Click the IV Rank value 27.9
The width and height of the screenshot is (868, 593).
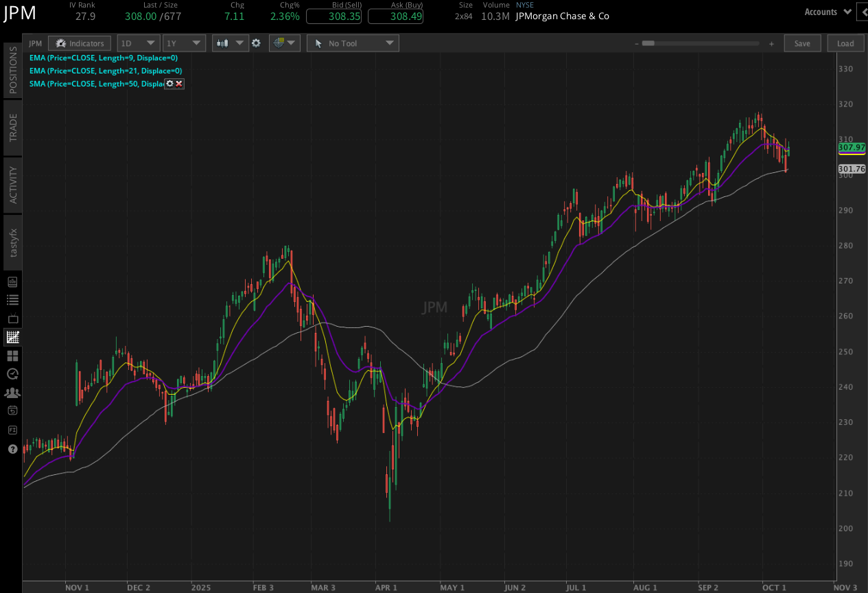tap(86, 16)
